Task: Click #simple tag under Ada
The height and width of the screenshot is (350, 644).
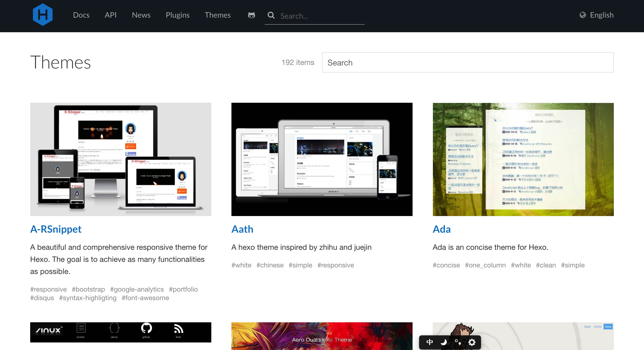Action: click(x=573, y=265)
